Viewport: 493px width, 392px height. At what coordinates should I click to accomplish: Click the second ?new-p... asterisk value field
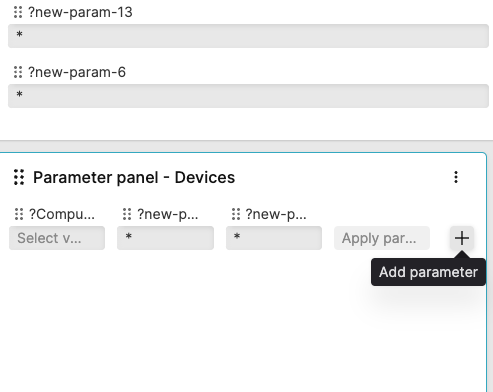[x=274, y=238]
